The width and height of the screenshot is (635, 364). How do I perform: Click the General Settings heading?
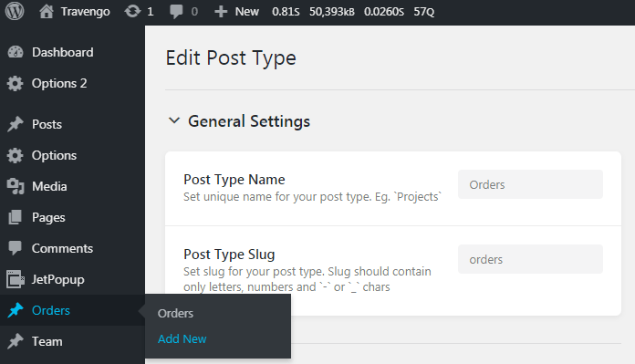[x=249, y=121]
